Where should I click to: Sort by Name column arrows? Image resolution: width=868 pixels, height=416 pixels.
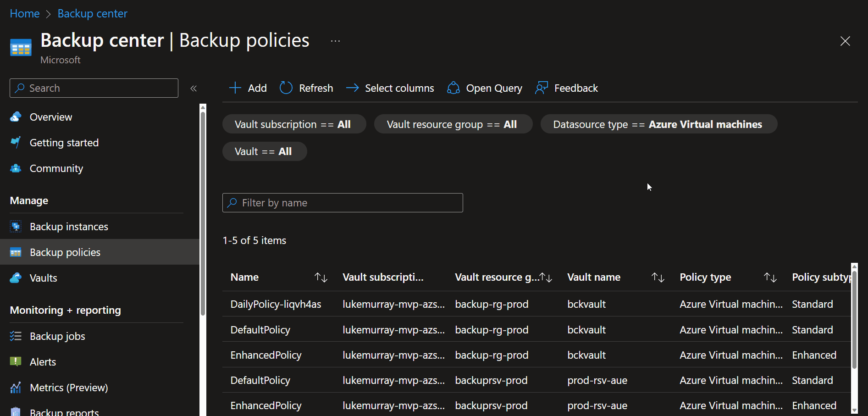tap(321, 277)
